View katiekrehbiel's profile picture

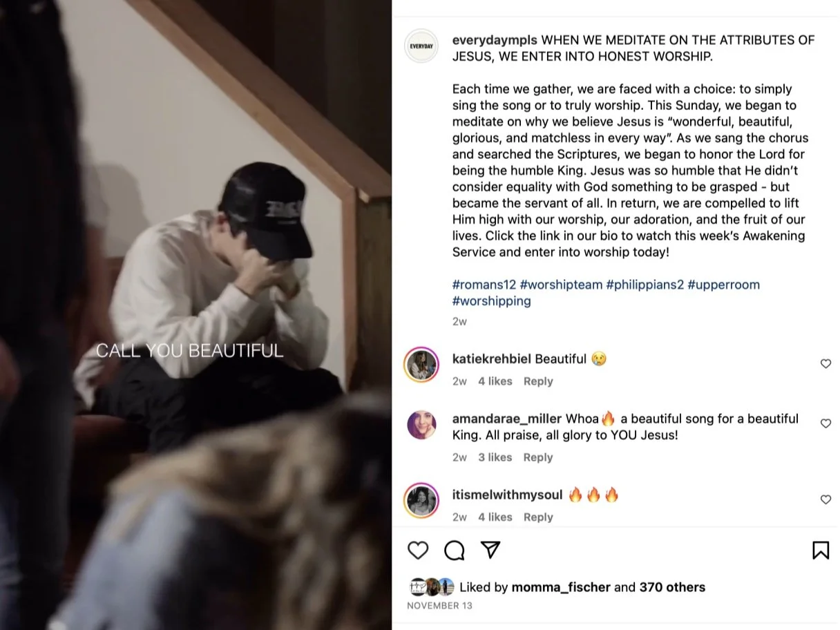(x=421, y=365)
